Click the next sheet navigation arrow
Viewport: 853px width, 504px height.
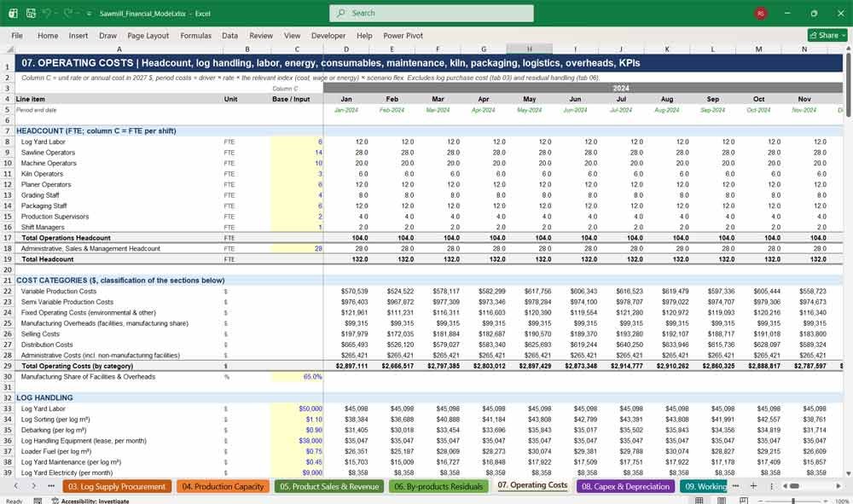click(x=34, y=486)
